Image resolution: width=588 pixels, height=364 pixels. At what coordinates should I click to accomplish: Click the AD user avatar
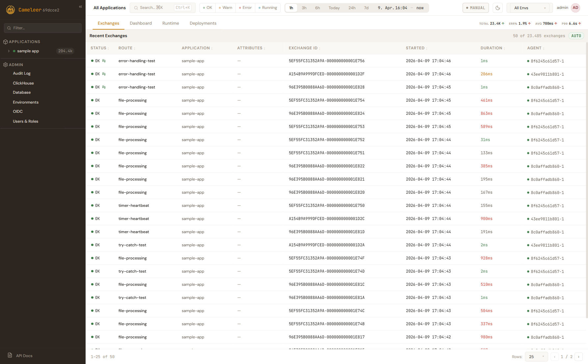(575, 8)
